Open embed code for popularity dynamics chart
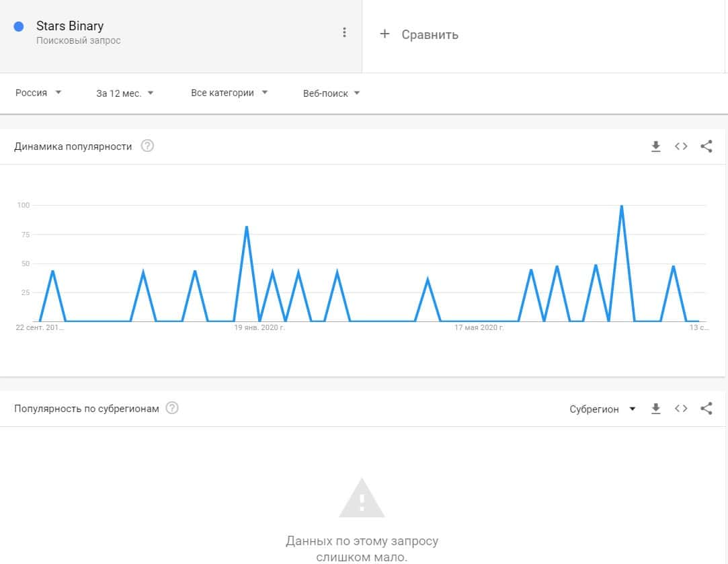The height and width of the screenshot is (564, 728). point(681,147)
